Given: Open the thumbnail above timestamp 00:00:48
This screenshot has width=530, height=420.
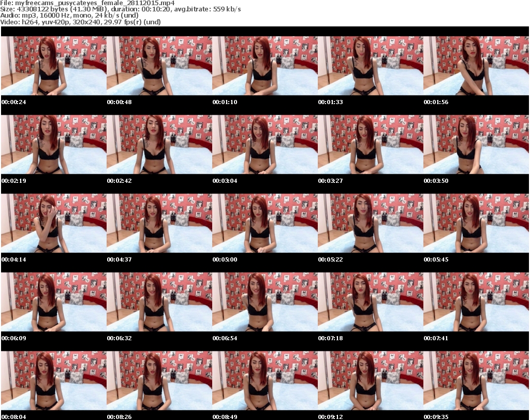Looking at the screenshot, I should pos(159,66).
